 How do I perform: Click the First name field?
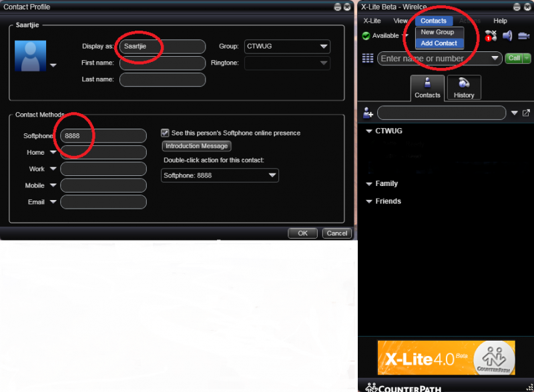(x=162, y=63)
